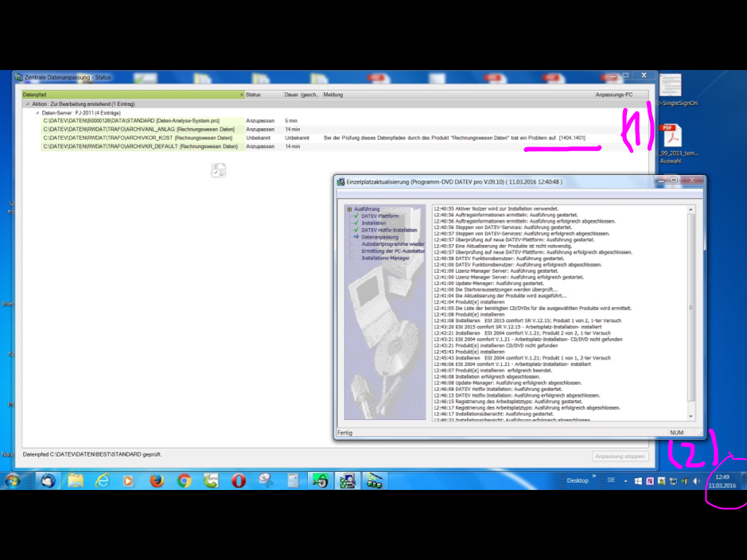747x560 pixels.
Task: Collapse the Ausführung tree node
Action: click(x=348, y=209)
